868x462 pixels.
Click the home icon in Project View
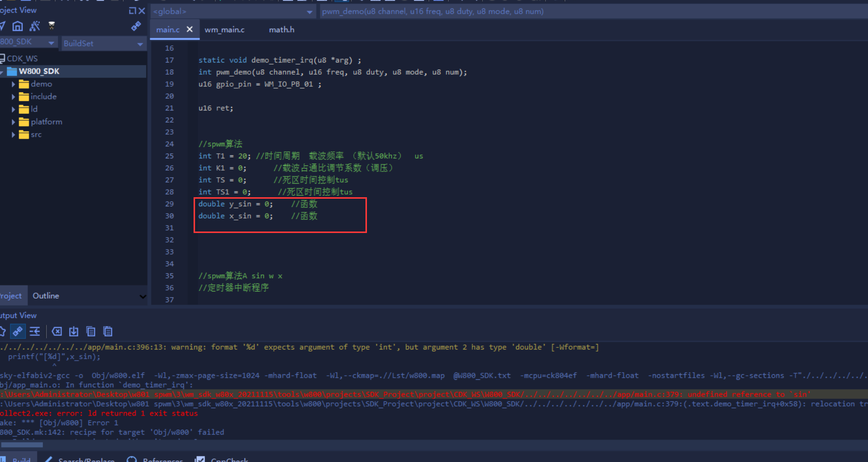click(x=18, y=26)
